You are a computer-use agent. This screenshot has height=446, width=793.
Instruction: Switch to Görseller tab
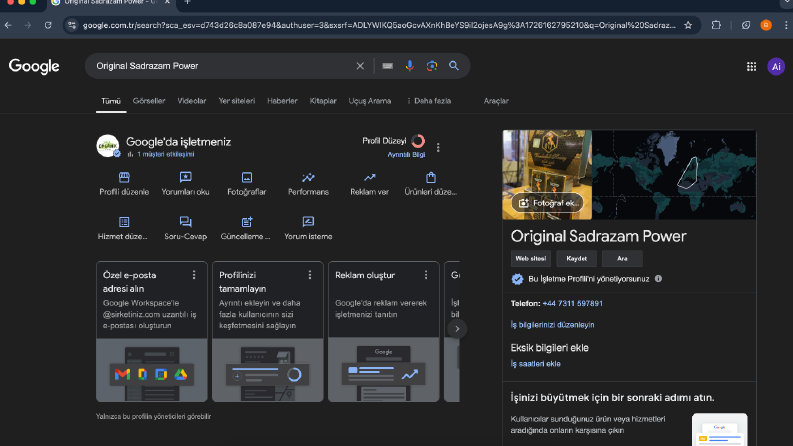tap(149, 101)
